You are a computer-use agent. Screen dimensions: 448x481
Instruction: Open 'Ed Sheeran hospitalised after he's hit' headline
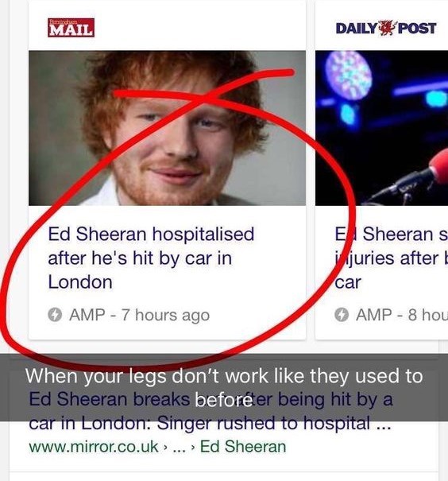(x=151, y=258)
